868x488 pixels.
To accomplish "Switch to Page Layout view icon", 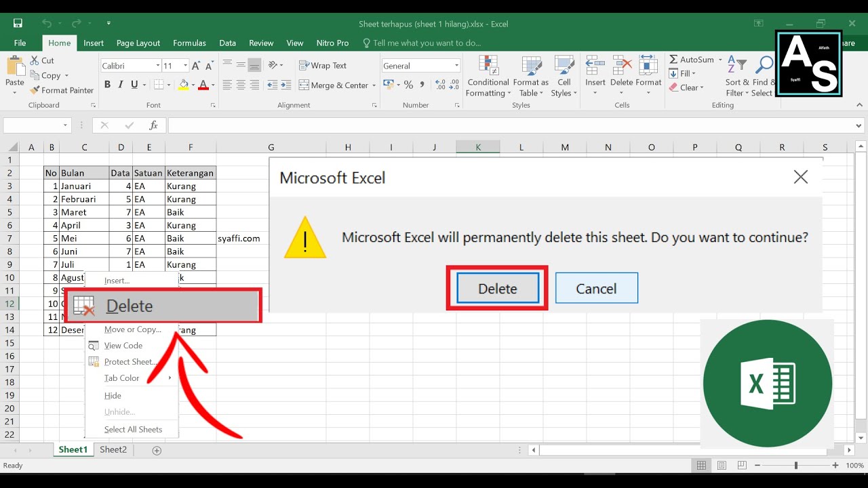I will tap(722, 466).
